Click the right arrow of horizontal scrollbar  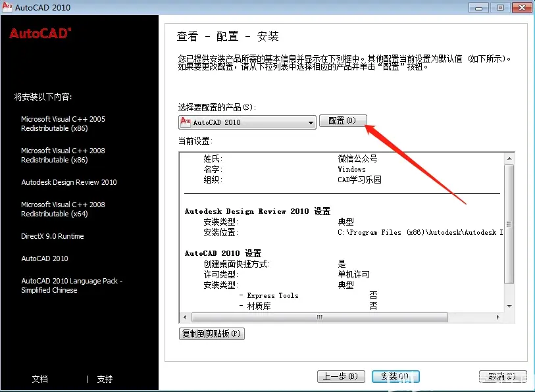[497, 317]
